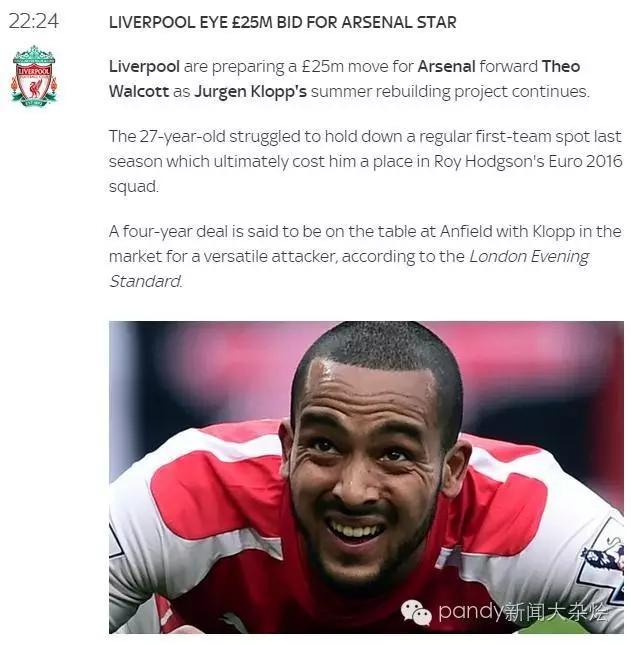
Task: Click the bold "Arsenal" in first paragraph
Action: [x=446, y=66]
